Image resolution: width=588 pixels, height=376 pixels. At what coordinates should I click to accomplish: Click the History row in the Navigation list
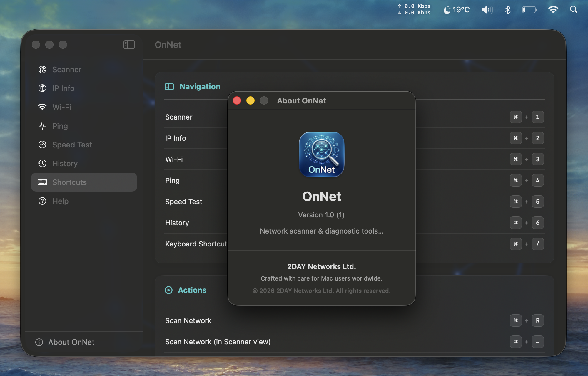pos(354,223)
